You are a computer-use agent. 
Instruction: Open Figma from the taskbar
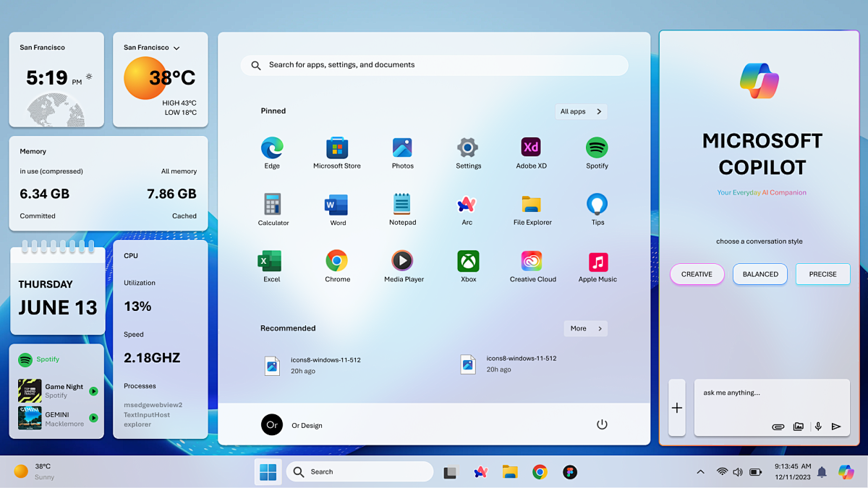coord(570,472)
